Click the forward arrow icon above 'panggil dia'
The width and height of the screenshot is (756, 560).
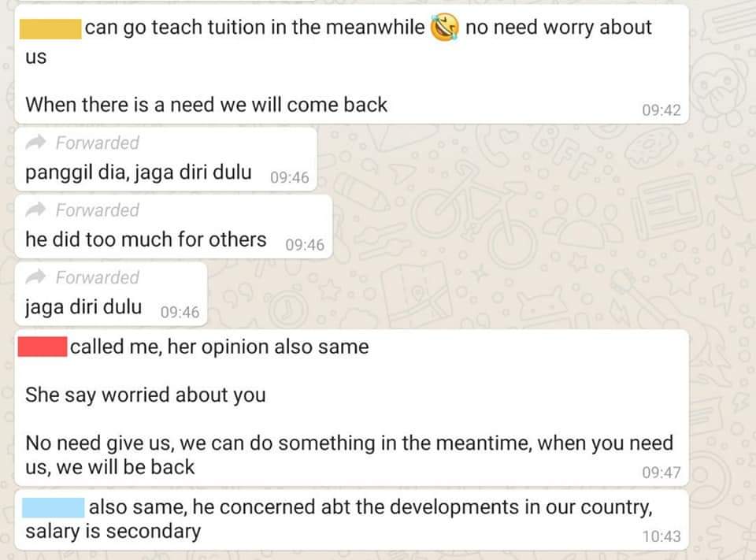(35, 143)
